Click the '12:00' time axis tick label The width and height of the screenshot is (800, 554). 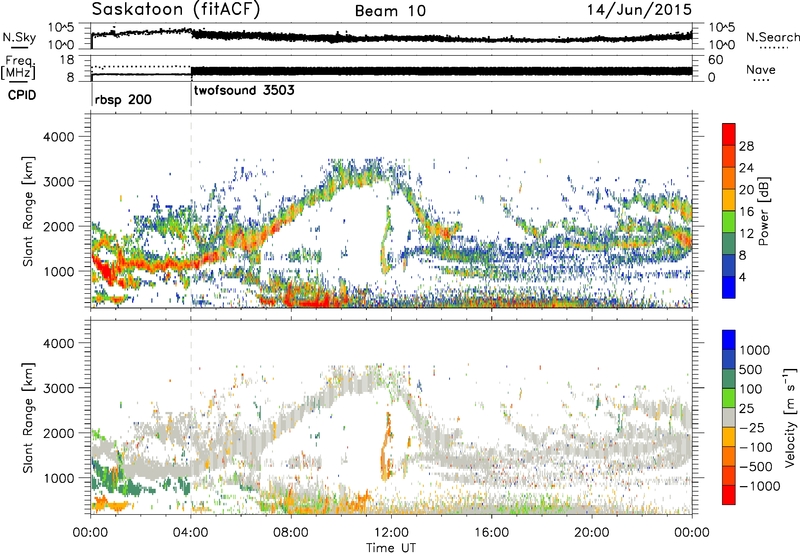click(391, 533)
